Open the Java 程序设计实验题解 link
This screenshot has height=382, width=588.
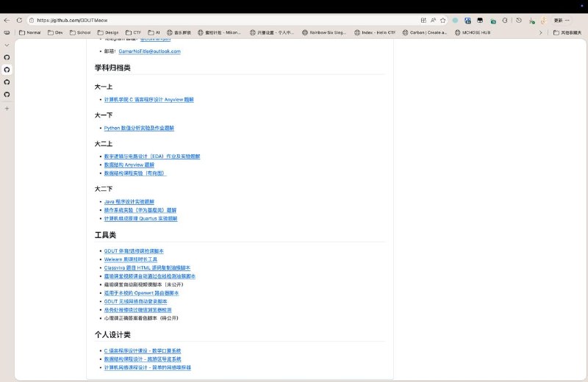tap(129, 202)
